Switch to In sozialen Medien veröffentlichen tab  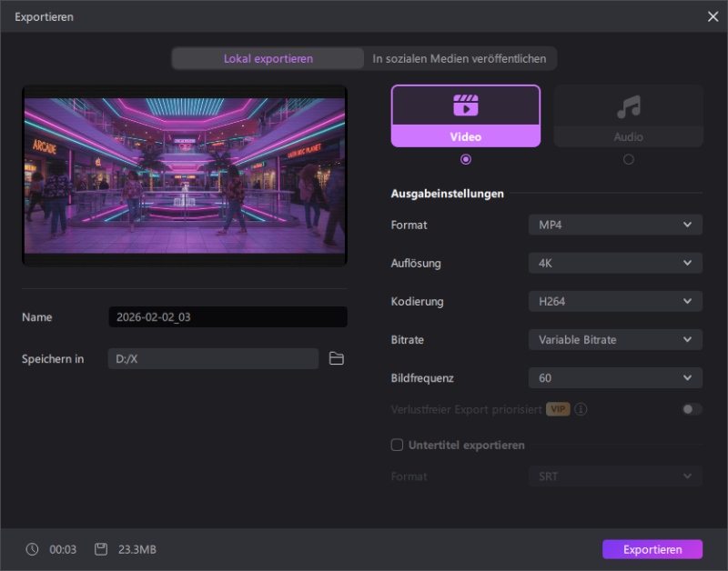[x=460, y=59]
